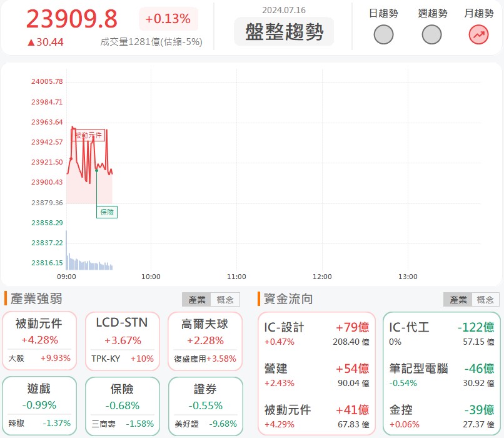Click the IC-代工 -122億 fund flow entry
Image resolution: width=504 pixels, height=438 pixels.
tap(441, 334)
